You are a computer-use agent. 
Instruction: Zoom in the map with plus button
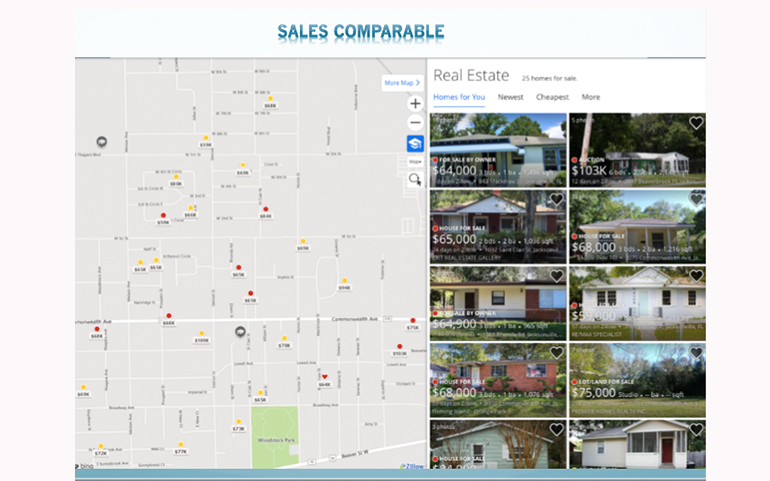[415, 103]
